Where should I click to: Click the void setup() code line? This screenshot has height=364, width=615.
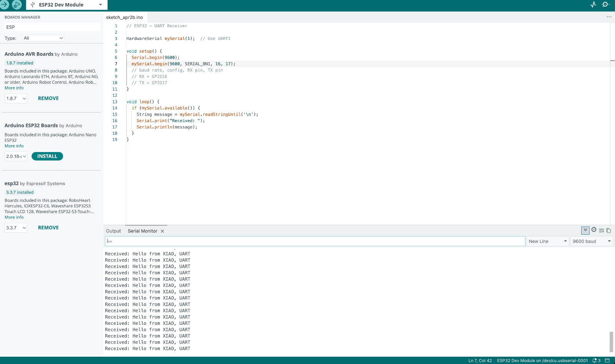[144, 51]
